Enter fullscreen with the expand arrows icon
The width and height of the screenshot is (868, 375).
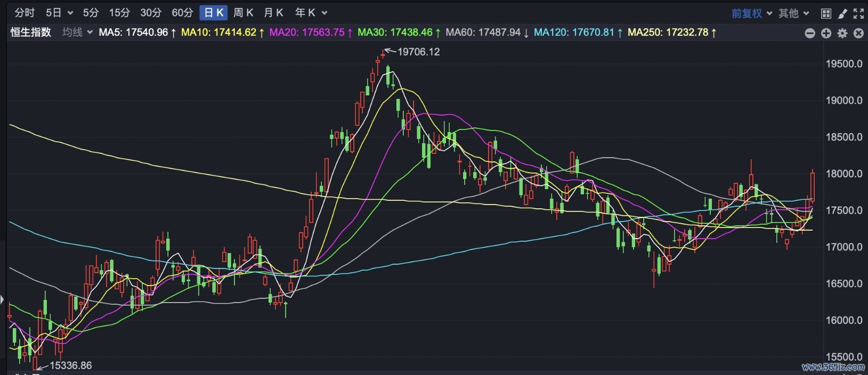(x=858, y=13)
